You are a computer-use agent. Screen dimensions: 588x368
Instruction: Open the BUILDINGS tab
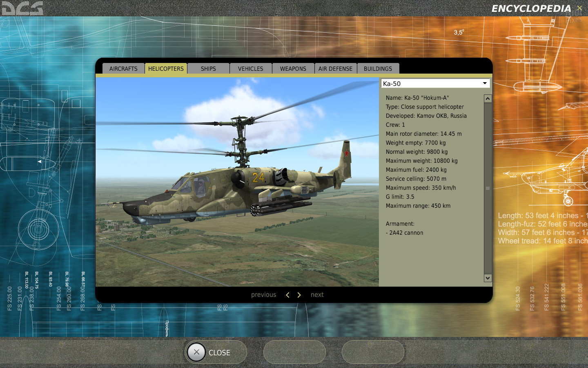tap(378, 69)
